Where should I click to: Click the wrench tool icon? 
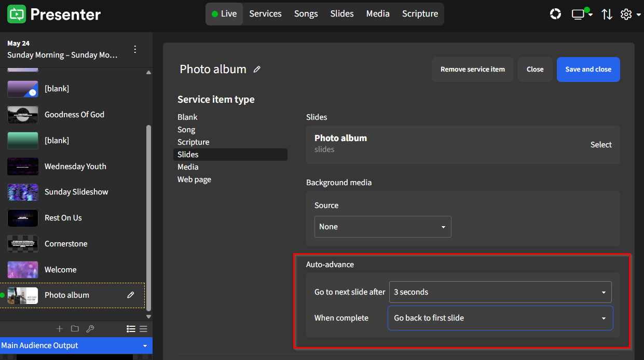coord(90,328)
